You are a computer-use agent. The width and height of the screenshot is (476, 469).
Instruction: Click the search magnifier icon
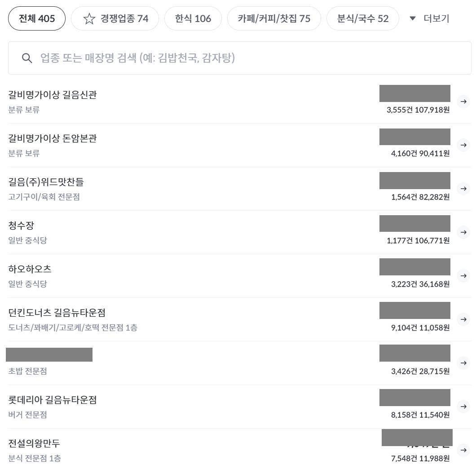pyautogui.click(x=27, y=58)
